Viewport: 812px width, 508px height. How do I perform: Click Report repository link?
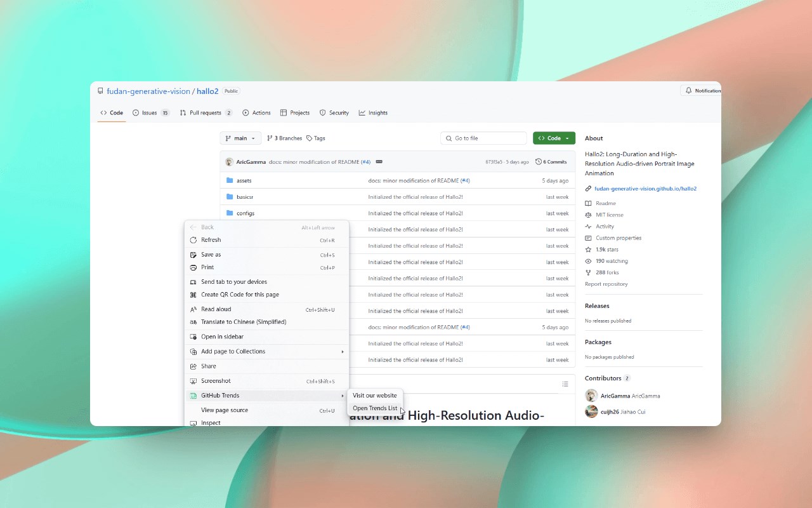606,284
